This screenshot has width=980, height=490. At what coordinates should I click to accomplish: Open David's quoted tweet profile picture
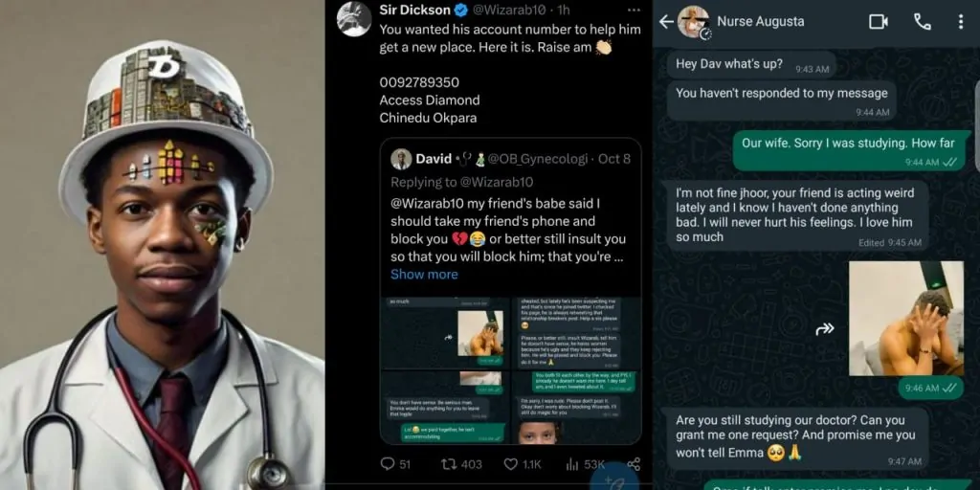(401, 159)
